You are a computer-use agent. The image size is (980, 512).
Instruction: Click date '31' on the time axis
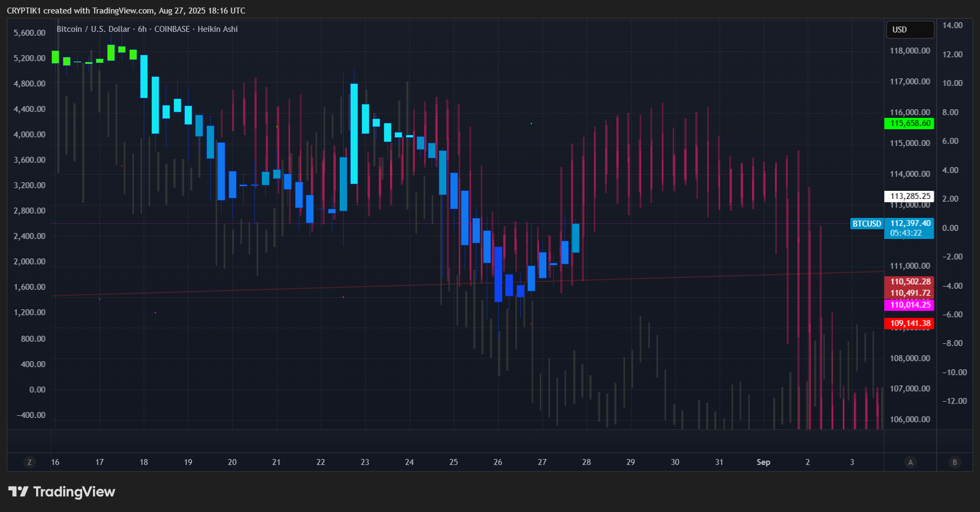[719, 462]
